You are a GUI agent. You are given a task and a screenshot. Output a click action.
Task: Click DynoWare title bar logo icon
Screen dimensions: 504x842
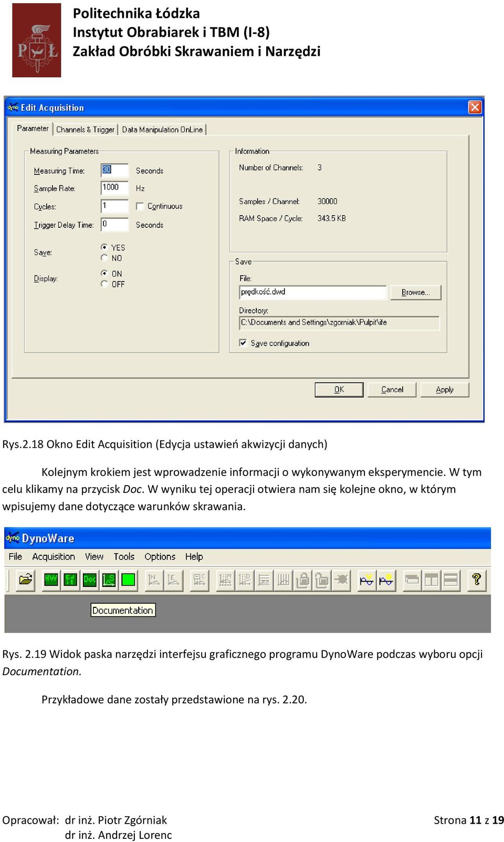point(13,538)
